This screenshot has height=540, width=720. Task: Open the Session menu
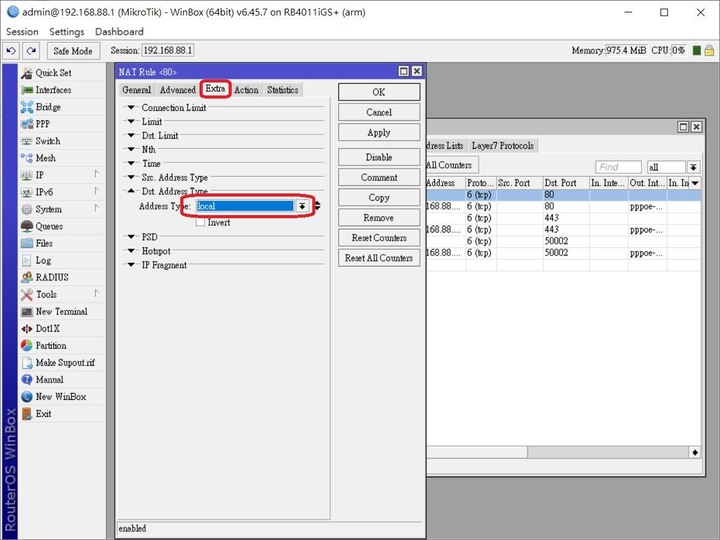22,32
